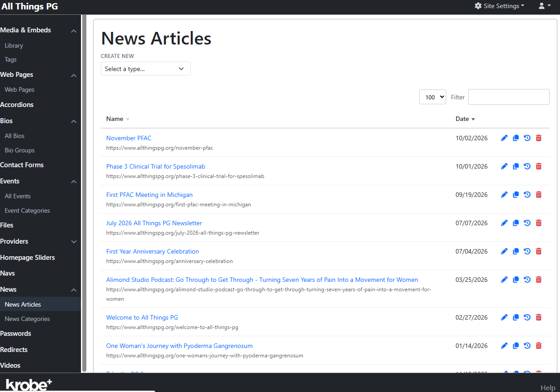The width and height of the screenshot is (560, 392).
Task: Delete Welcome to All Things PG article
Action: [x=539, y=317]
